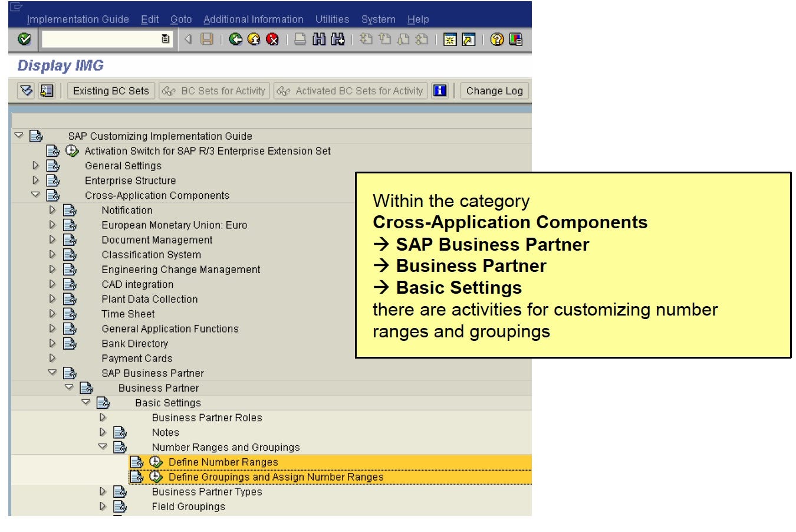Click the Generate Shortcut icon

click(469, 40)
